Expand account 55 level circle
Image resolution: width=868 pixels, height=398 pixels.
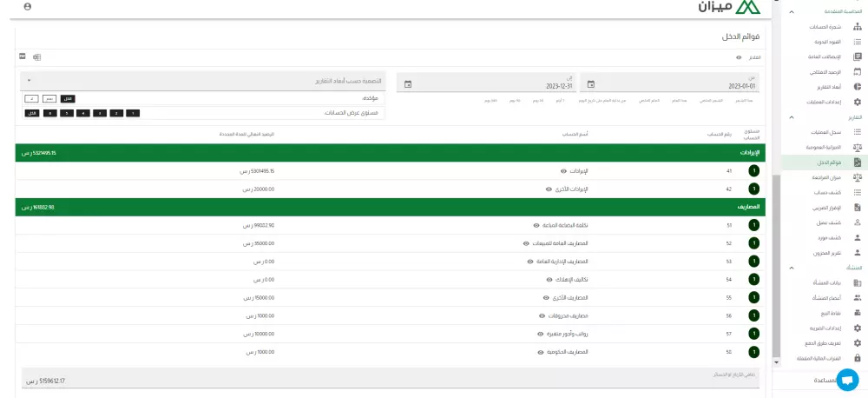click(753, 298)
